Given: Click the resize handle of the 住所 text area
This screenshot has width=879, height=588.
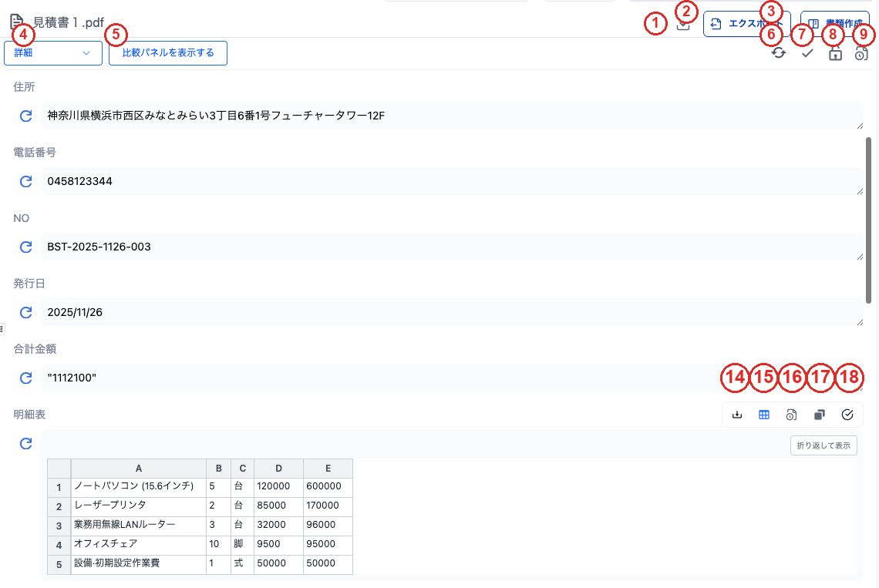Looking at the screenshot, I should click(x=860, y=126).
